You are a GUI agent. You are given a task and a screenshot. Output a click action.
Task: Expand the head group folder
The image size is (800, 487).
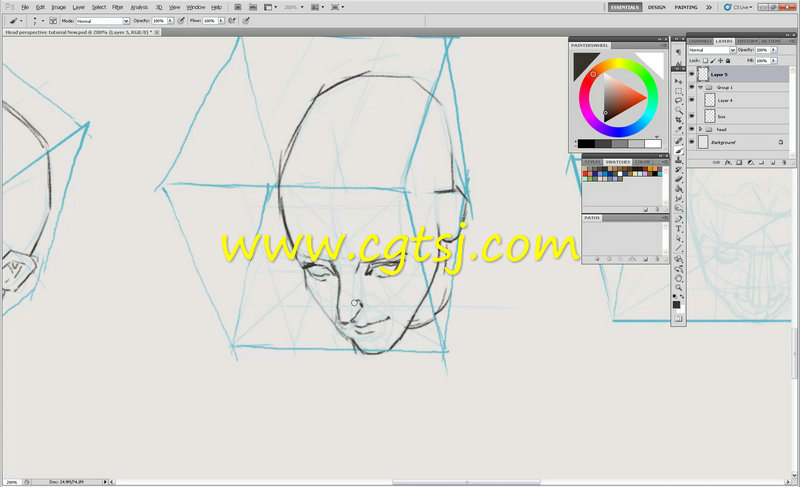click(x=701, y=130)
